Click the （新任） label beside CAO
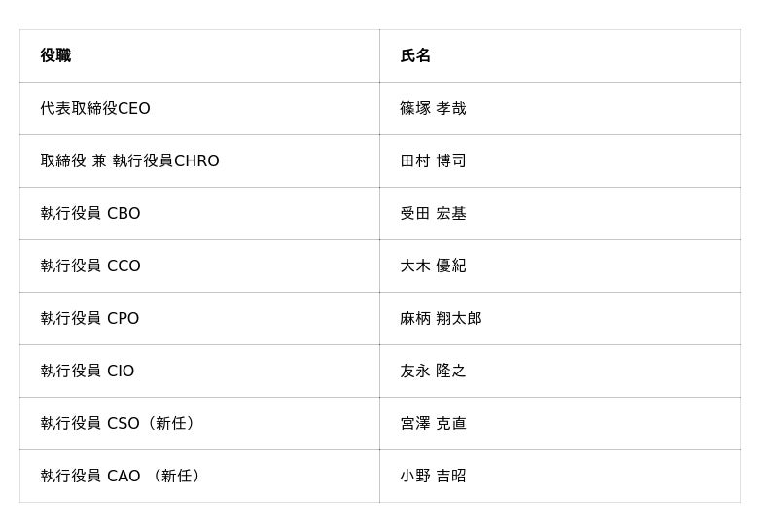778x532 pixels. click(176, 477)
